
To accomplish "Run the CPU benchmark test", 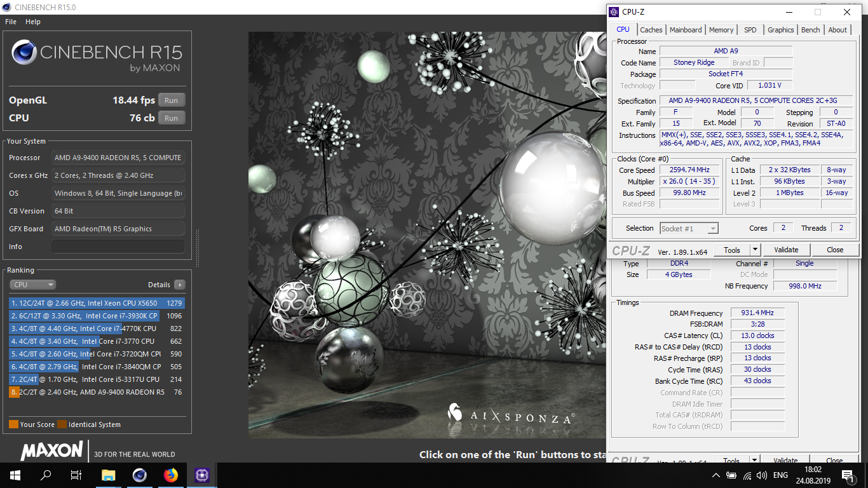I will tap(172, 118).
